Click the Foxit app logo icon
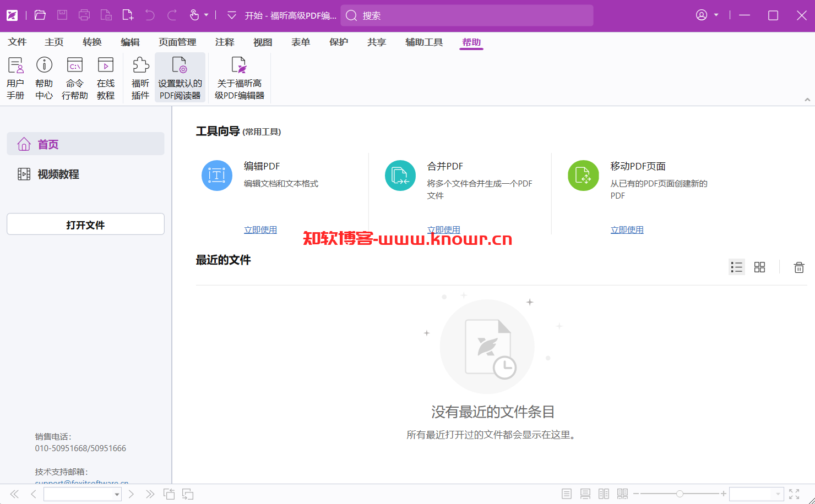The width and height of the screenshot is (815, 504). [12, 15]
